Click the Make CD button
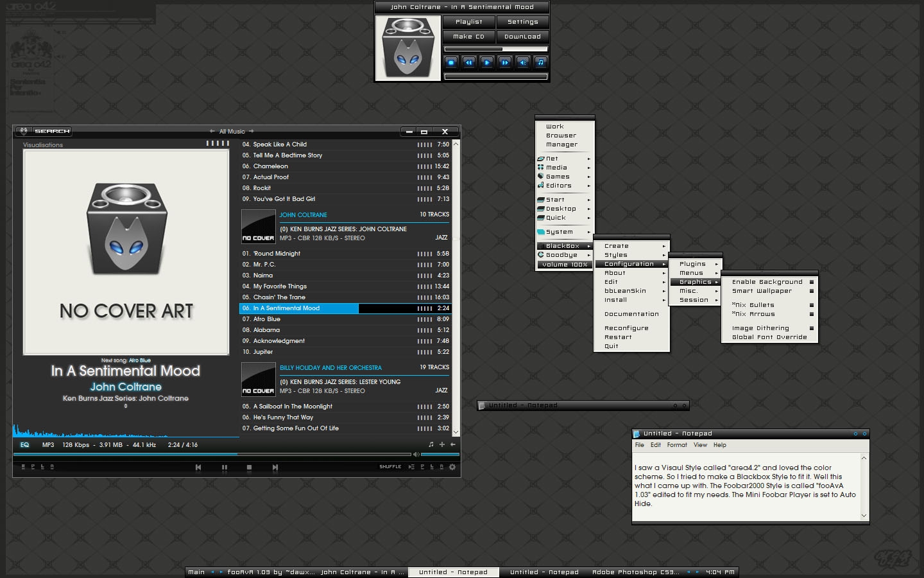This screenshot has height=578, width=924. [x=468, y=37]
